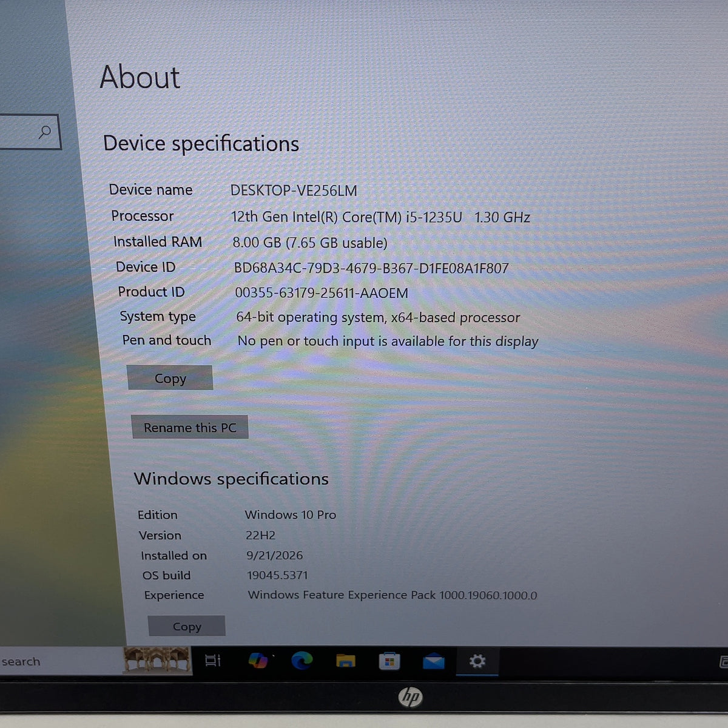Click the taskbar search box

(x=61, y=661)
